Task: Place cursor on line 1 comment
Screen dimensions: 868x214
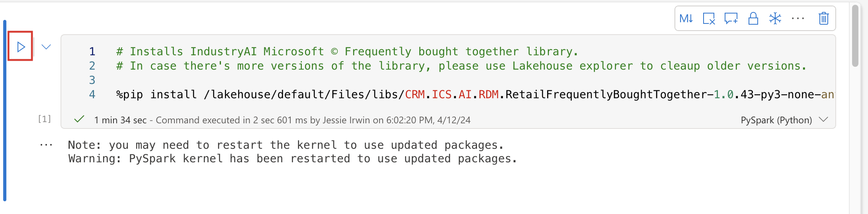Action: coord(346,52)
